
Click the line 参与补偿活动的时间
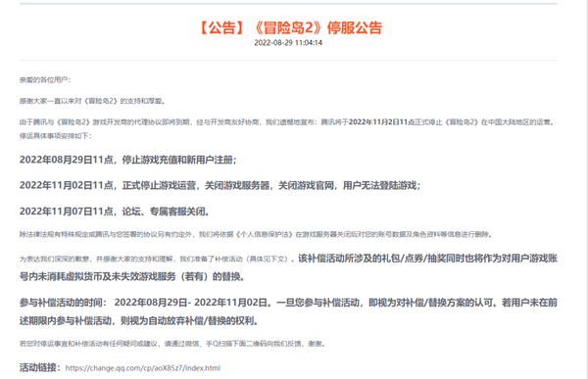(x=288, y=303)
